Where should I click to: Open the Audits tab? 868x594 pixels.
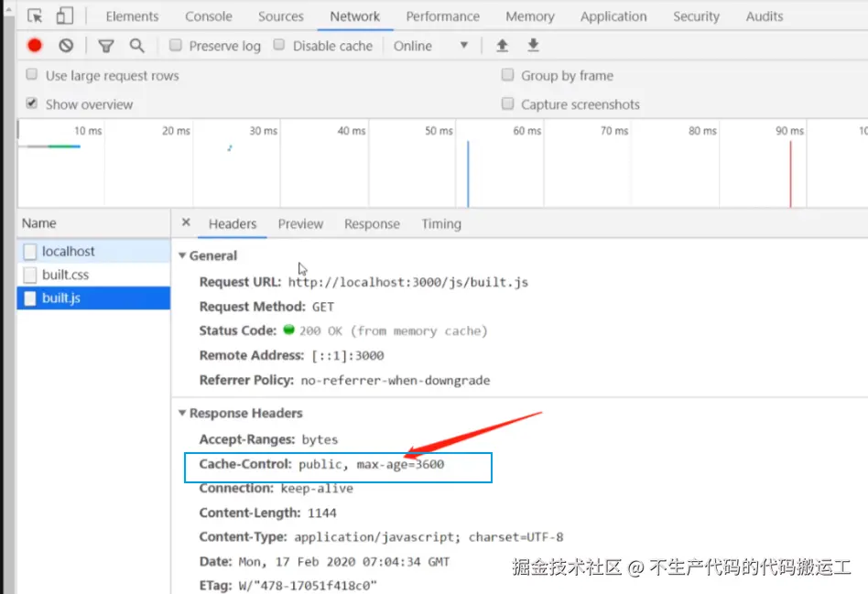pyautogui.click(x=765, y=16)
